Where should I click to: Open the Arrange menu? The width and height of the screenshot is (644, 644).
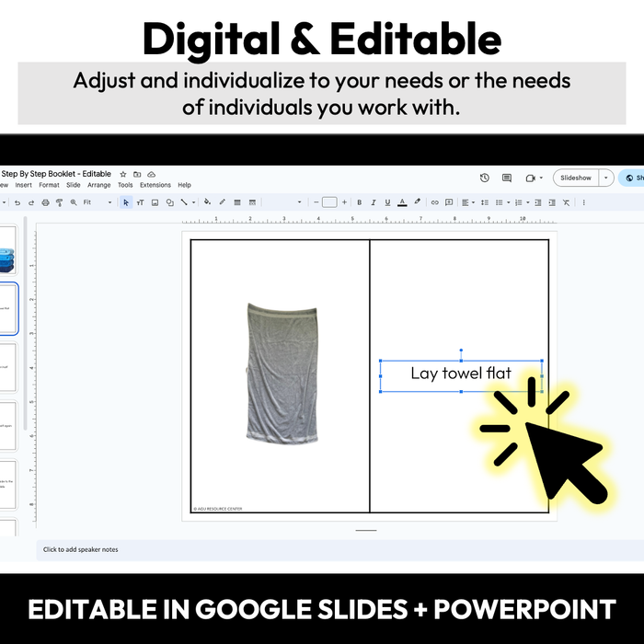[98, 185]
